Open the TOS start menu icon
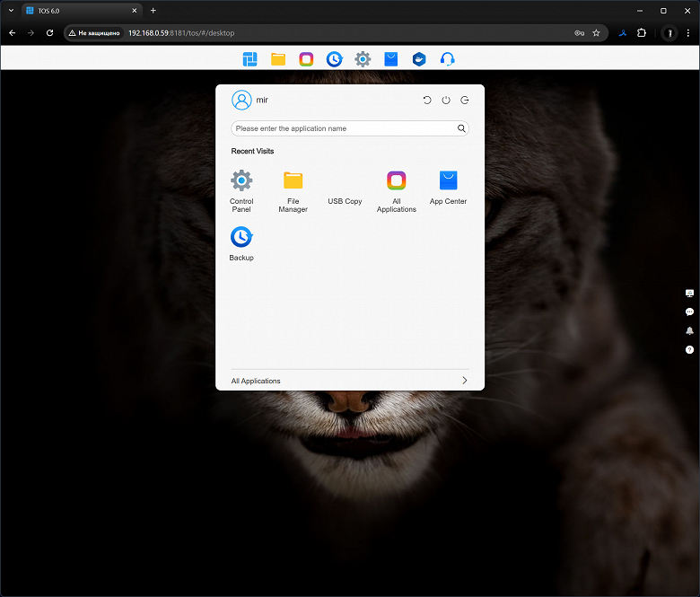 coord(250,59)
